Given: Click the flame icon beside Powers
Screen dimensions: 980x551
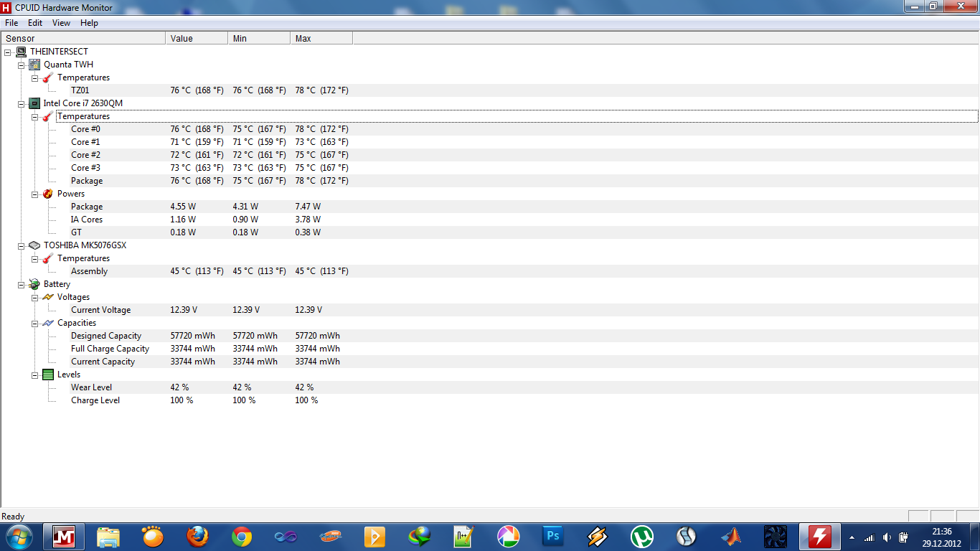Looking at the screenshot, I should 47,194.
